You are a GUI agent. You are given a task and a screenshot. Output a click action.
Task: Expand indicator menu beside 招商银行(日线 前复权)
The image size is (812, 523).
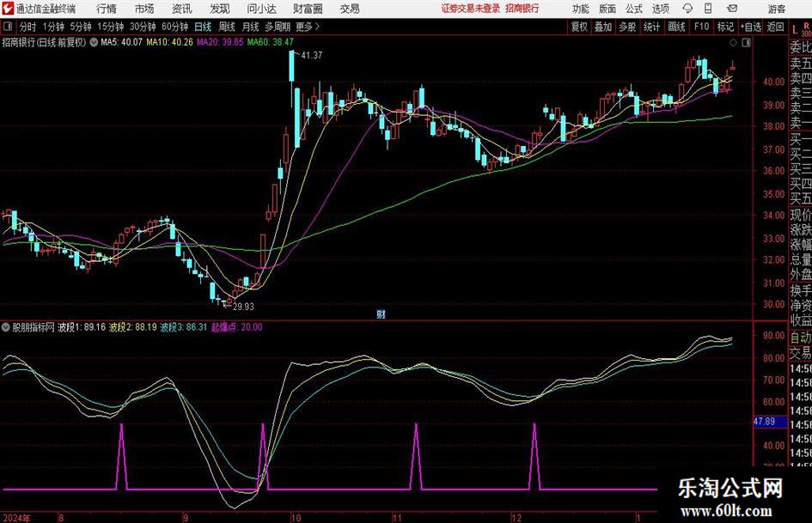point(94,42)
